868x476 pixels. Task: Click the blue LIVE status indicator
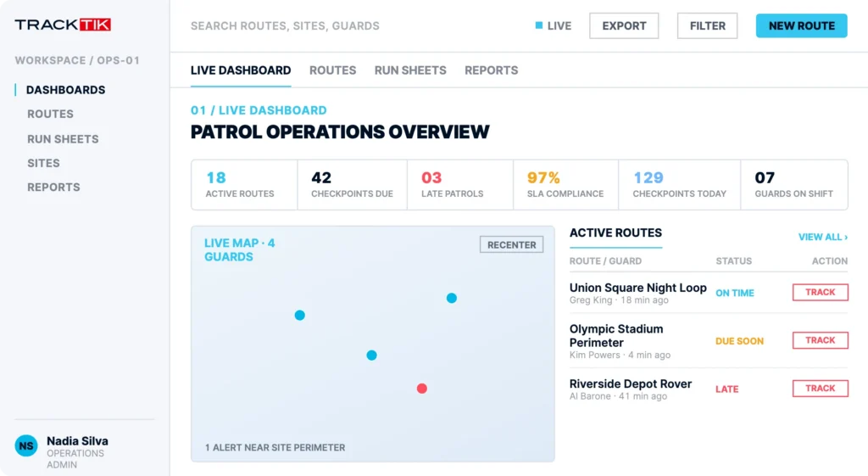(x=553, y=25)
